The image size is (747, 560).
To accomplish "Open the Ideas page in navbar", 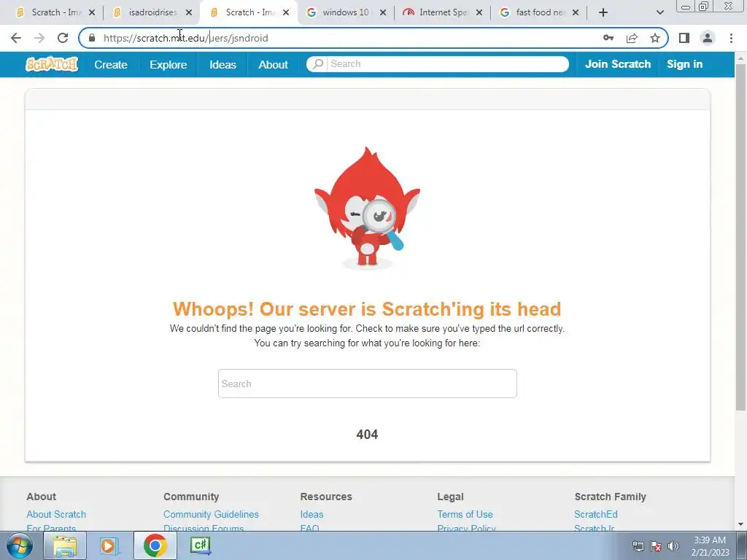I will tap(222, 64).
